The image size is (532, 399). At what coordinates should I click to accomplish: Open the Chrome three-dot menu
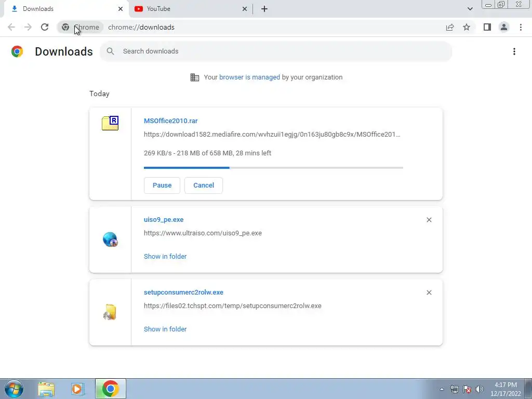click(521, 27)
